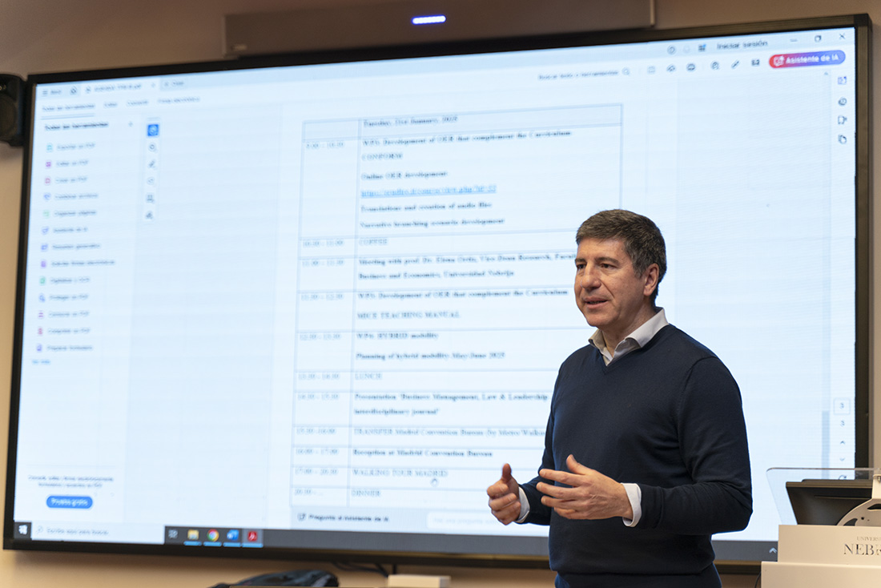Activate the blue selection tool in quick toolbar

click(x=152, y=130)
